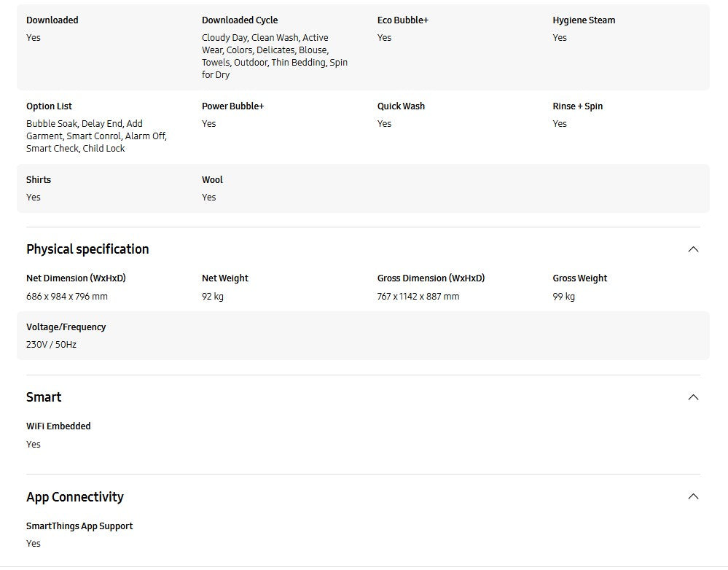
Task: Click the Voltage/Frequency label
Action: click(66, 327)
